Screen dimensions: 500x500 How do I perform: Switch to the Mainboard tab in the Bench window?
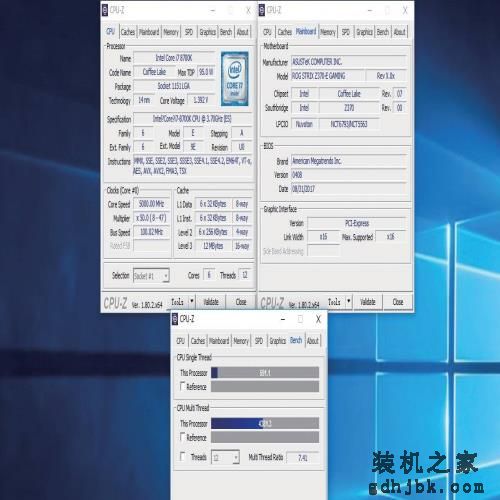click(x=219, y=341)
